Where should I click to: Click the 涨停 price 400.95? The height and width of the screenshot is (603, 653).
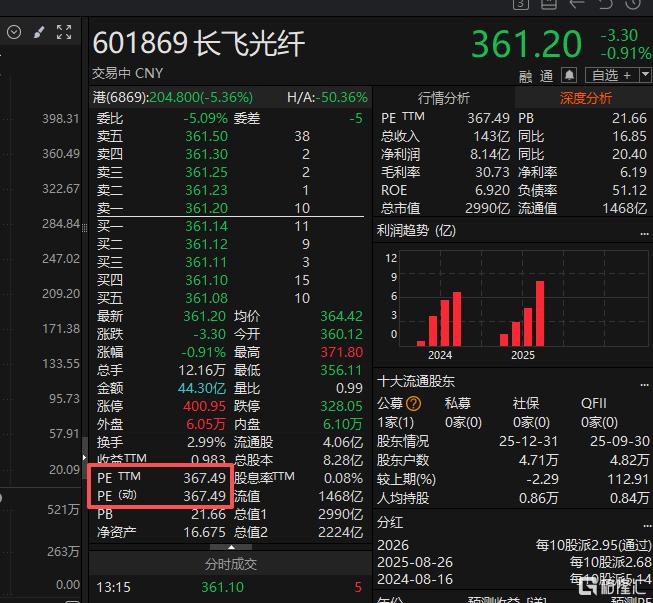(204, 406)
